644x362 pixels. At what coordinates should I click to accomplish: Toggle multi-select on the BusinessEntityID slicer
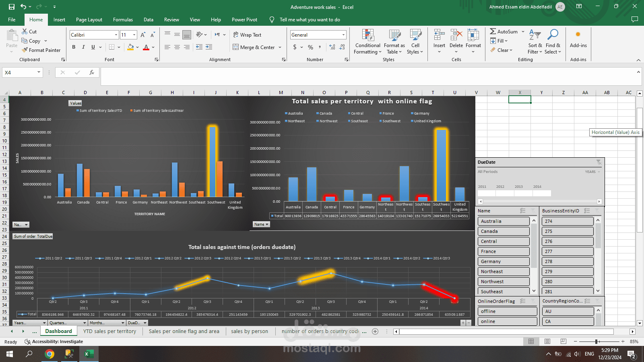click(x=587, y=211)
